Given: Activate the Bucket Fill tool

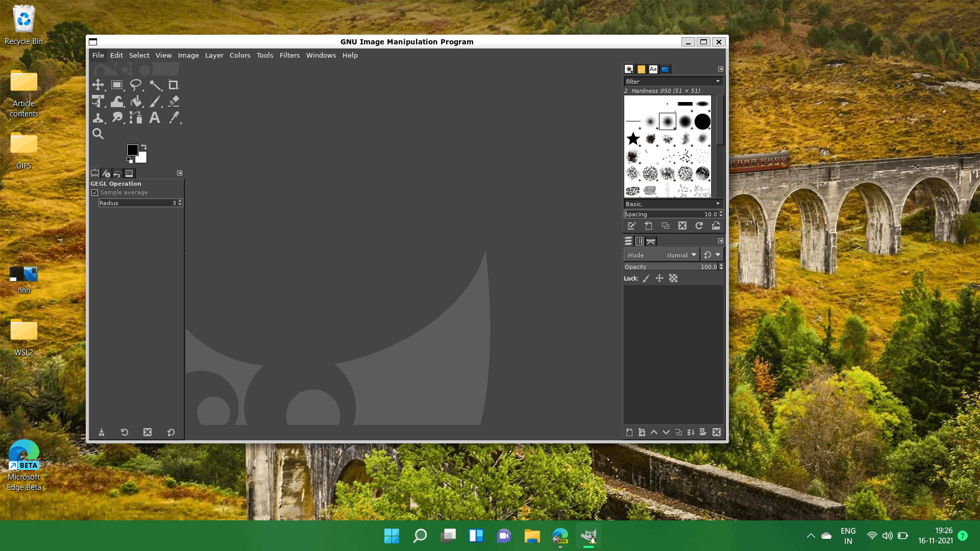Looking at the screenshot, I should 136,101.
